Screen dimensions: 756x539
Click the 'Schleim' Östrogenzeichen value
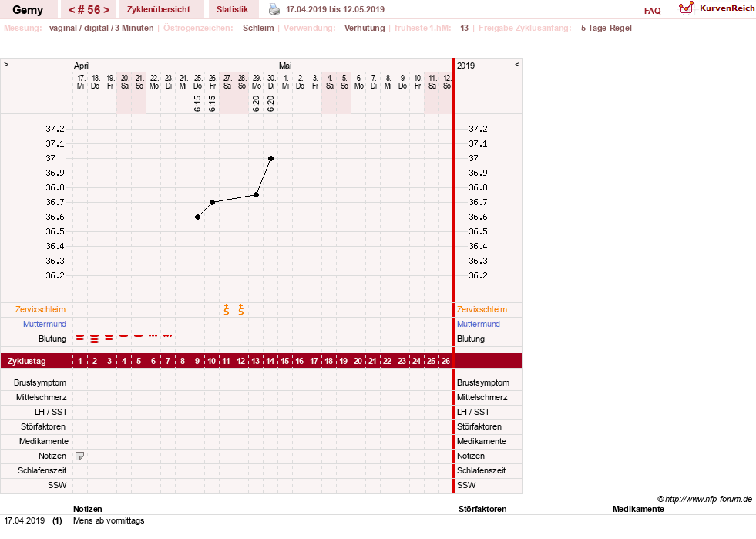click(258, 28)
